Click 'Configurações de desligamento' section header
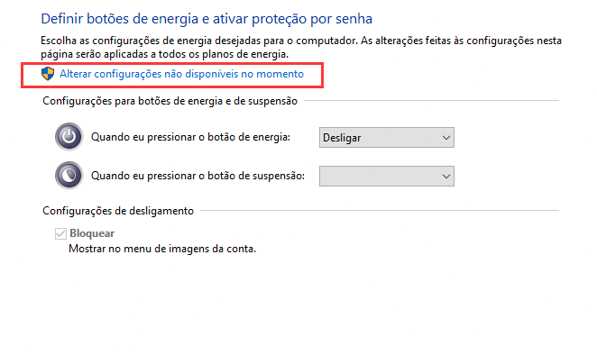The width and height of the screenshot is (597, 364). [117, 211]
